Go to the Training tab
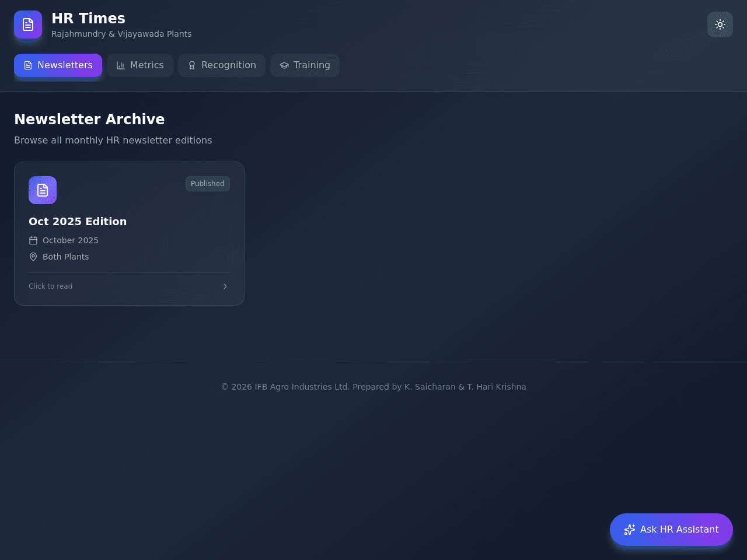Screen dimensions: 747x560 [305, 65]
